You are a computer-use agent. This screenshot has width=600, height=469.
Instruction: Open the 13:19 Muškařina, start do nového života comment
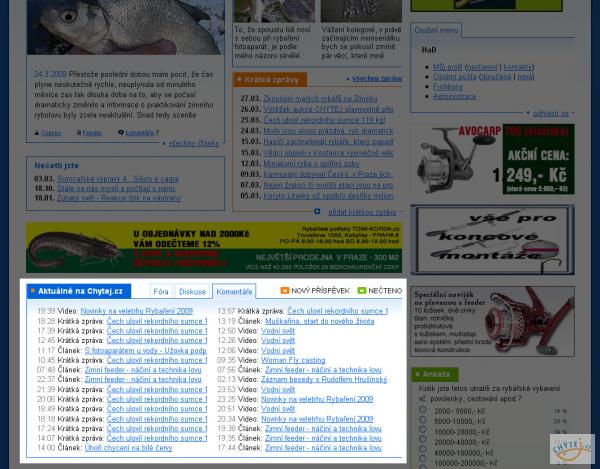click(320, 321)
